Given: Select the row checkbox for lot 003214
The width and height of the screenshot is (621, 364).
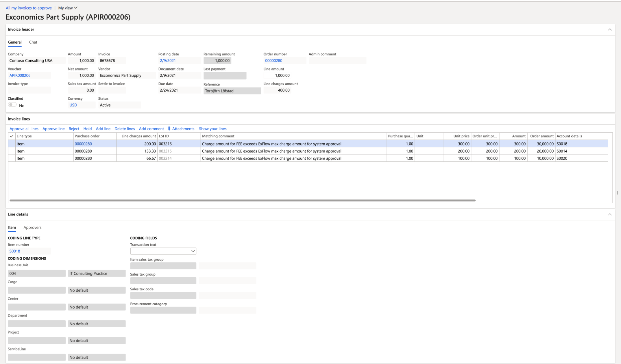Looking at the screenshot, I should tap(12, 158).
